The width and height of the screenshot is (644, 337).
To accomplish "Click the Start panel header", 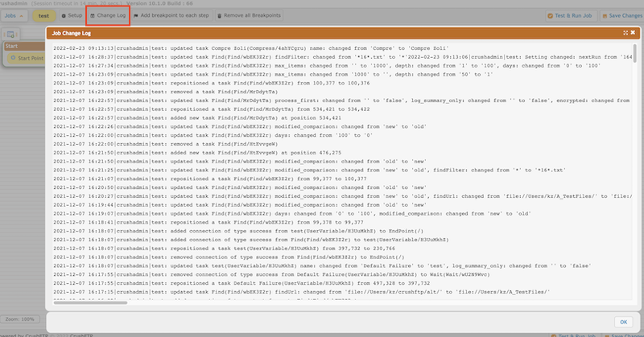I will point(25,46).
